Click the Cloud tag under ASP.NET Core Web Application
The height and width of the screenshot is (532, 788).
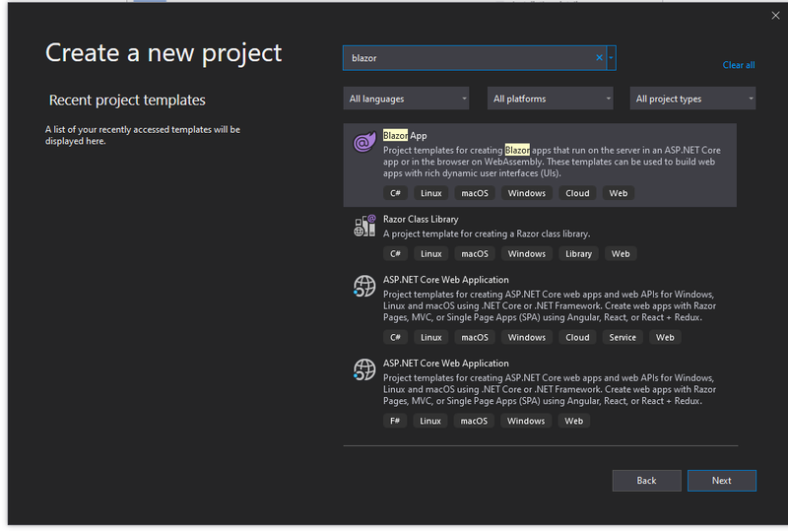[x=577, y=337]
